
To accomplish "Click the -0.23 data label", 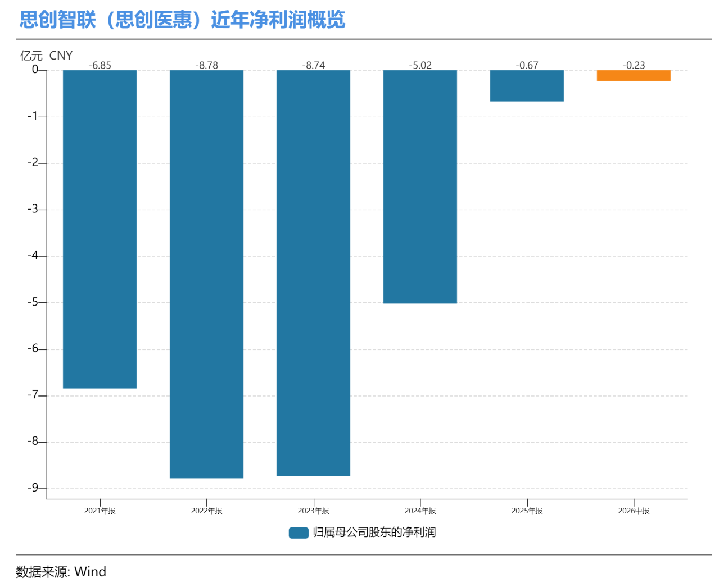I will coord(634,65).
